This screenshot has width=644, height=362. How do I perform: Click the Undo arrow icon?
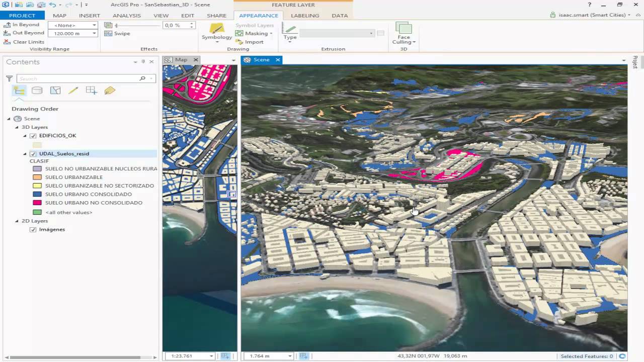[x=52, y=5]
